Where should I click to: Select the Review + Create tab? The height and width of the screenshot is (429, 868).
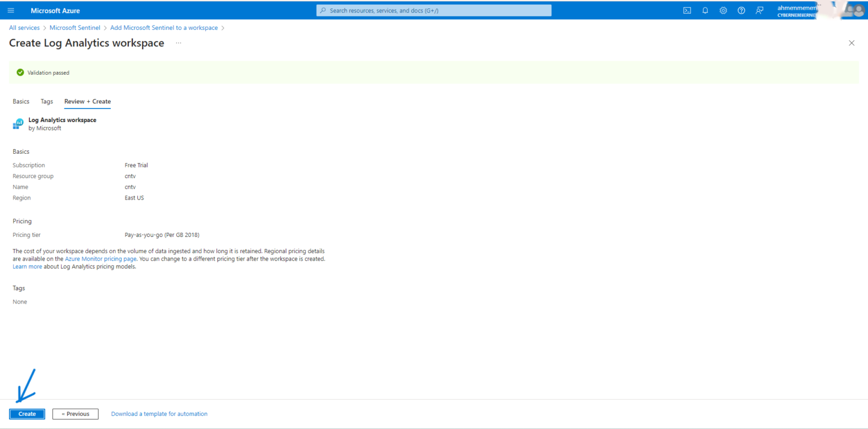pos(87,101)
